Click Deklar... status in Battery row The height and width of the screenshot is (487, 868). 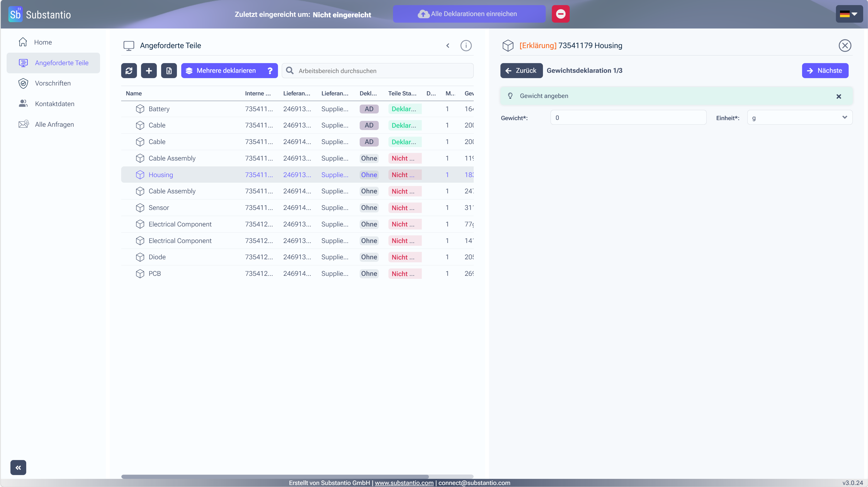tap(405, 109)
